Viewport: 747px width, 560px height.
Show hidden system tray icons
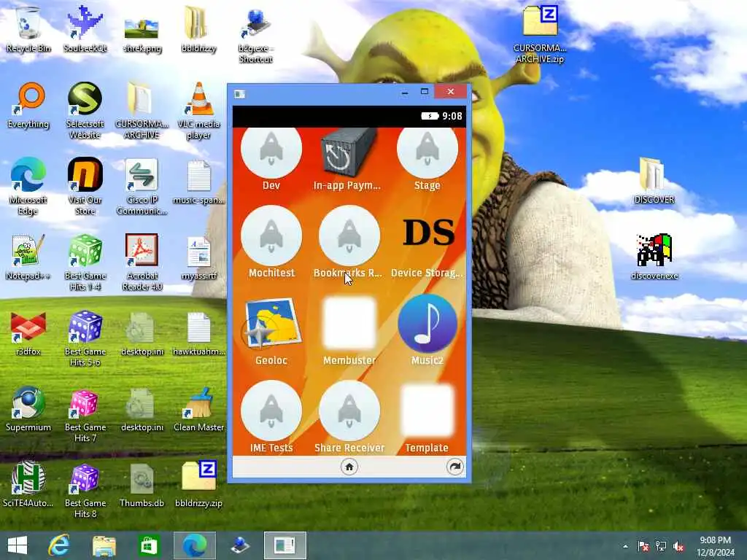625,546
